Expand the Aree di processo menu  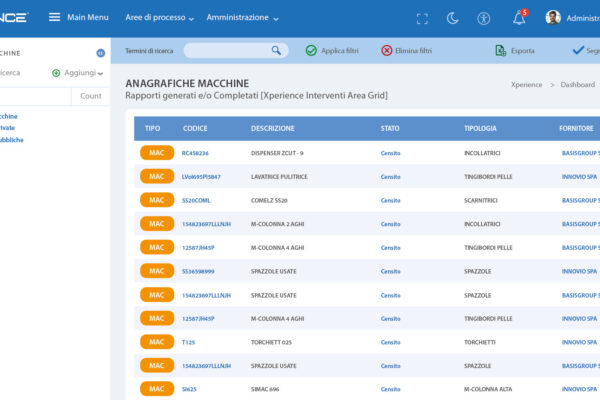click(x=161, y=18)
